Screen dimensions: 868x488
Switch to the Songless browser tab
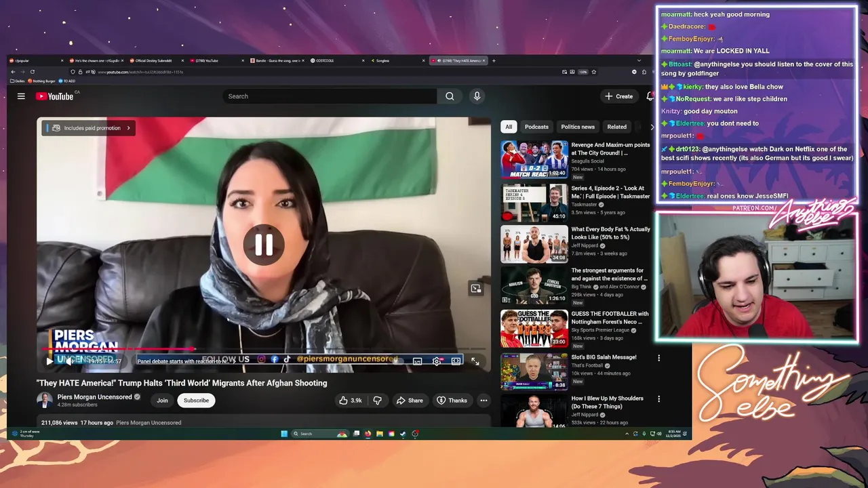tap(397, 61)
